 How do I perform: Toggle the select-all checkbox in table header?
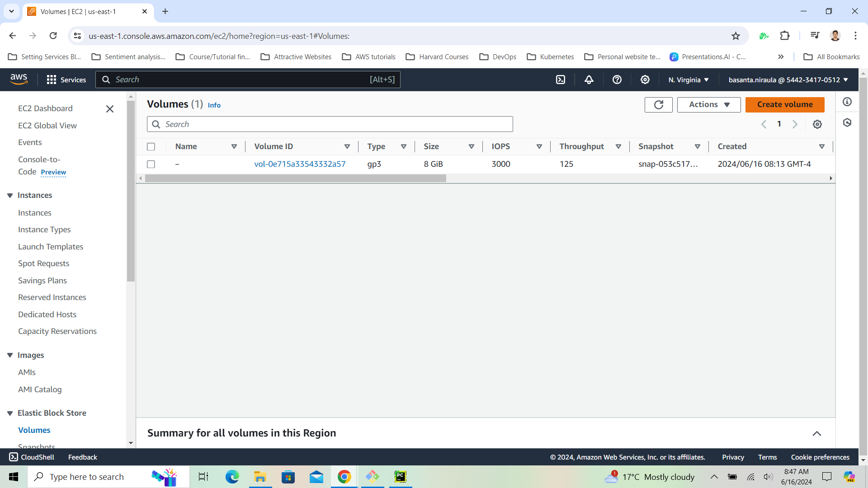[x=151, y=146]
